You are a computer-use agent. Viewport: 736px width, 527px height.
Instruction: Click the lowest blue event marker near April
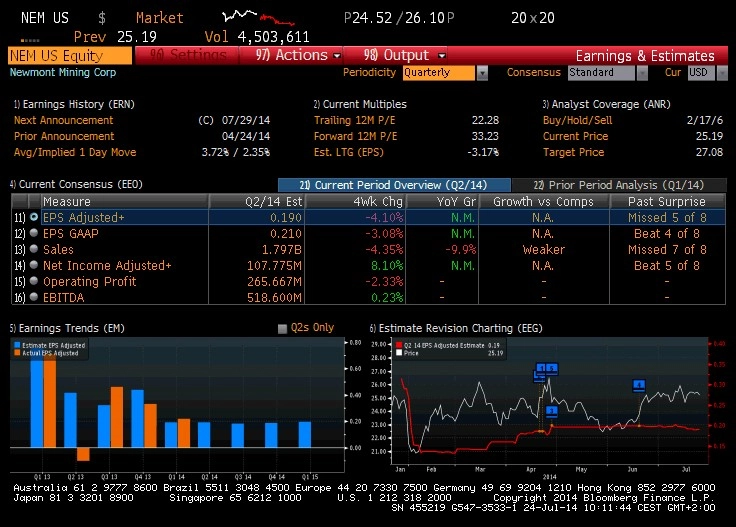552,412
